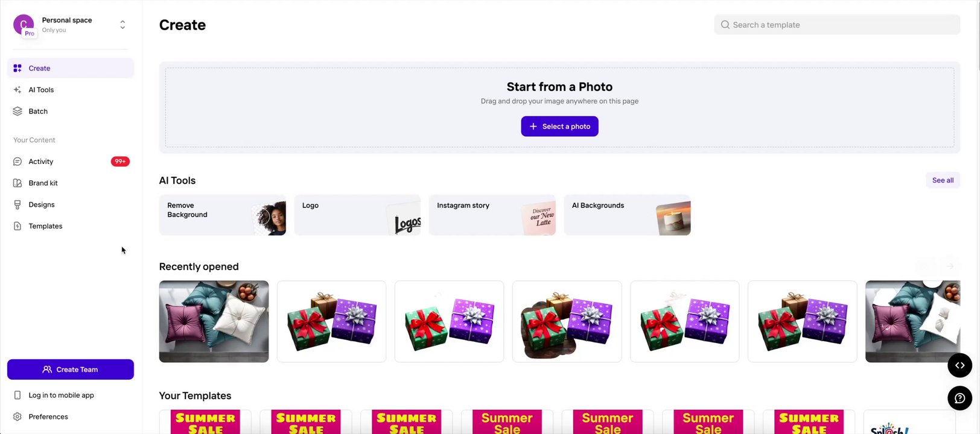Click the Preferences gear icon
Viewport: 980px width, 434px height.
17,417
